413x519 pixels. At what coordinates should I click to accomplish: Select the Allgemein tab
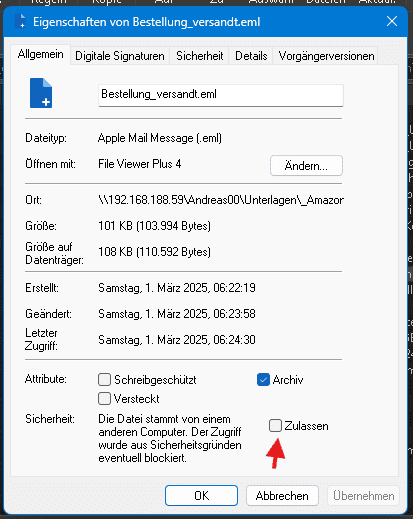tap(40, 54)
